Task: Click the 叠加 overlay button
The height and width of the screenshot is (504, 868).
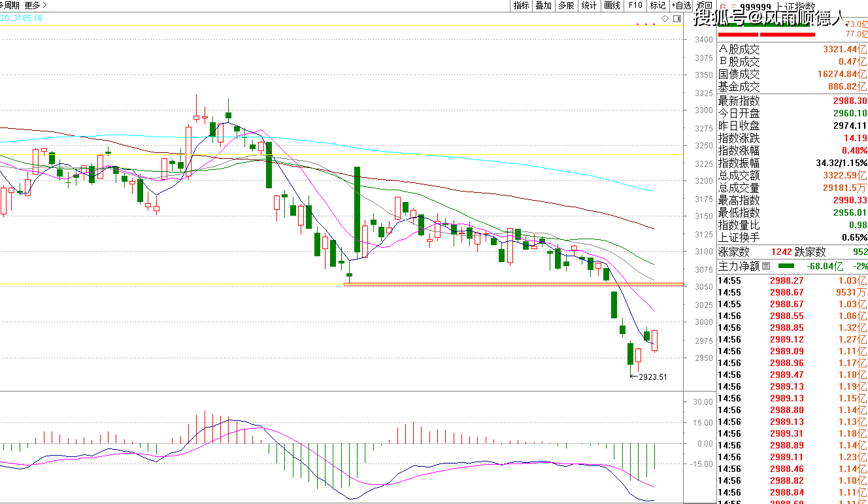Action: pyautogui.click(x=543, y=5)
